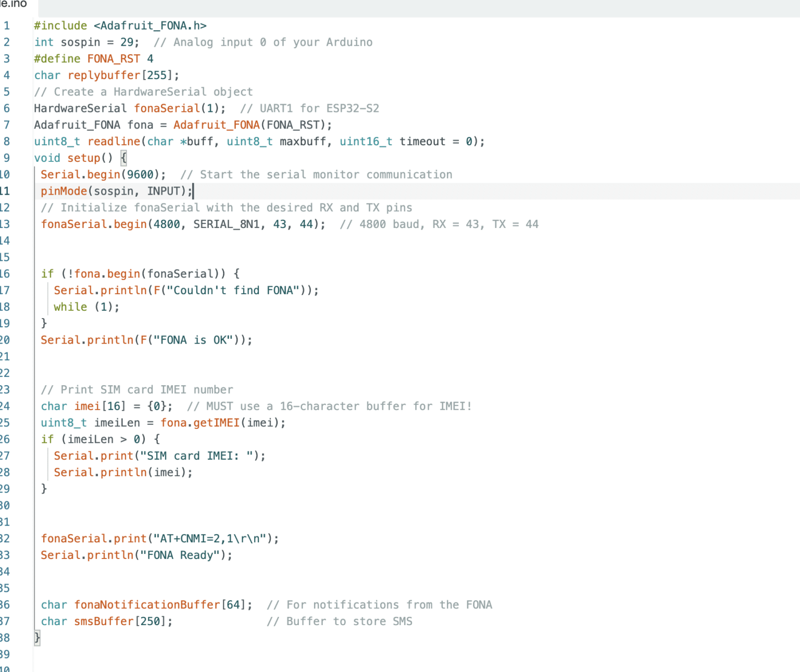Image resolution: width=800 pixels, height=672 pixels.
Task: Click the fonaNotificationBuffer variable name
Action: (x=147, y=605)
